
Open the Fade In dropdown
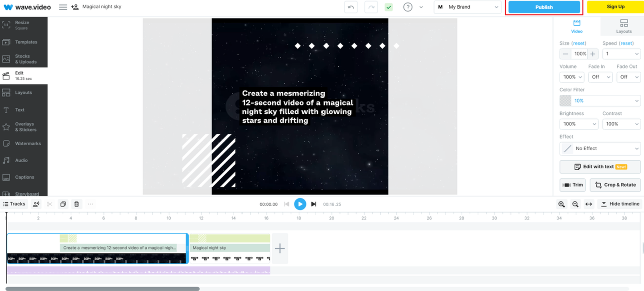click(x=601, y=77)
